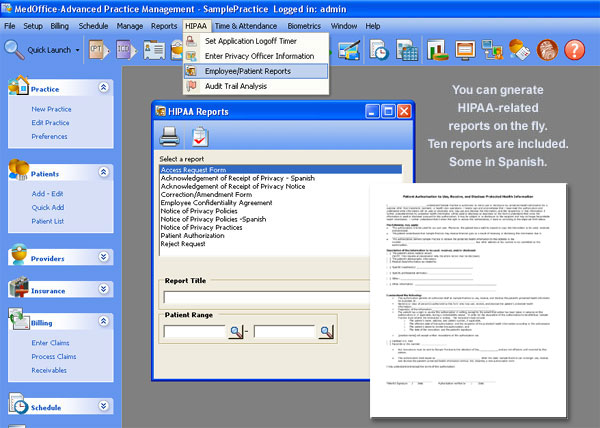
Task: Click the Quick Launch magnifier icon
Action: coord(14,48)
